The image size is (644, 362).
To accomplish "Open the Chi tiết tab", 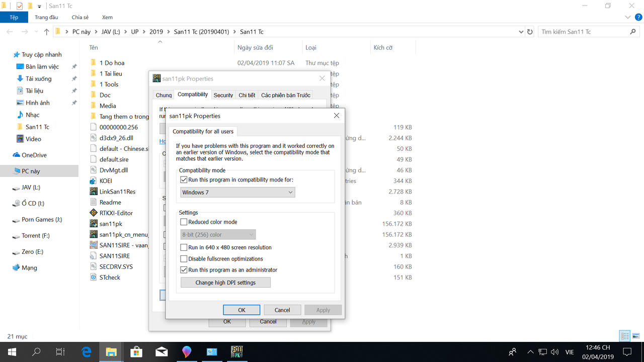I will (x=247, y=95).
